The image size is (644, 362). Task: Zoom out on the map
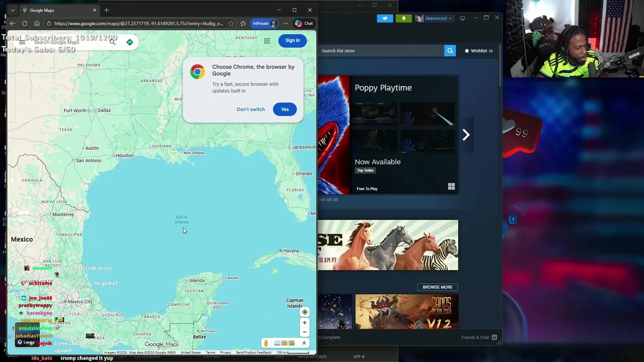[x=304, y=332]
